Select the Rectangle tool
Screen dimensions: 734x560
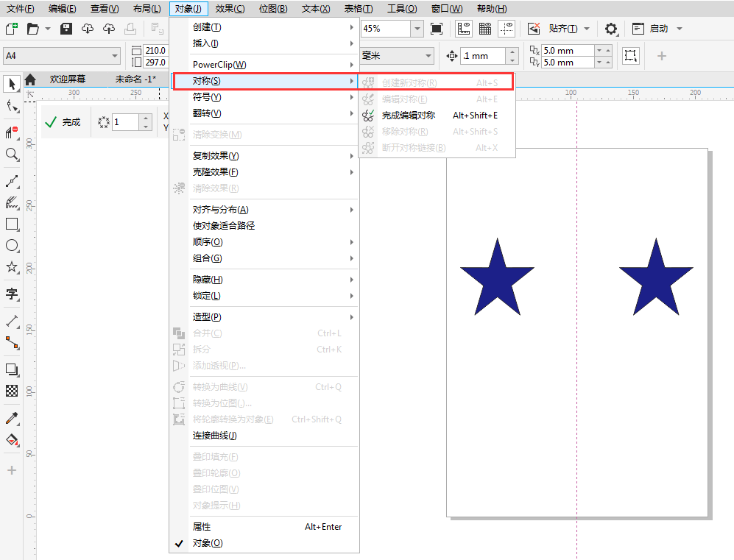(x=11, y=224)
